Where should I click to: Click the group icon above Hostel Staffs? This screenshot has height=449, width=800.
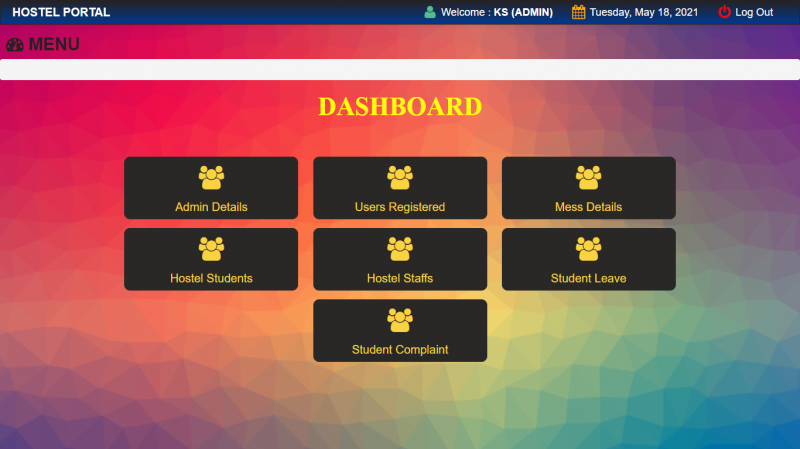click(400, 249)
